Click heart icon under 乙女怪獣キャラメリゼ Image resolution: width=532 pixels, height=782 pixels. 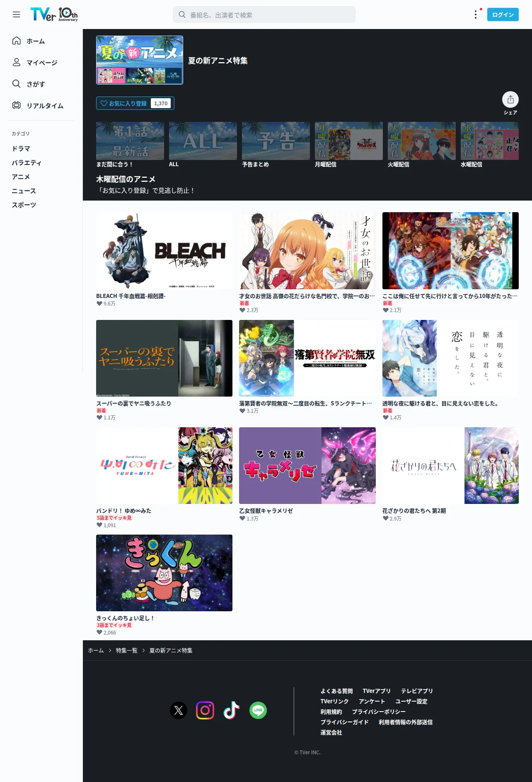pyautogui.click(x=242, y=518)
